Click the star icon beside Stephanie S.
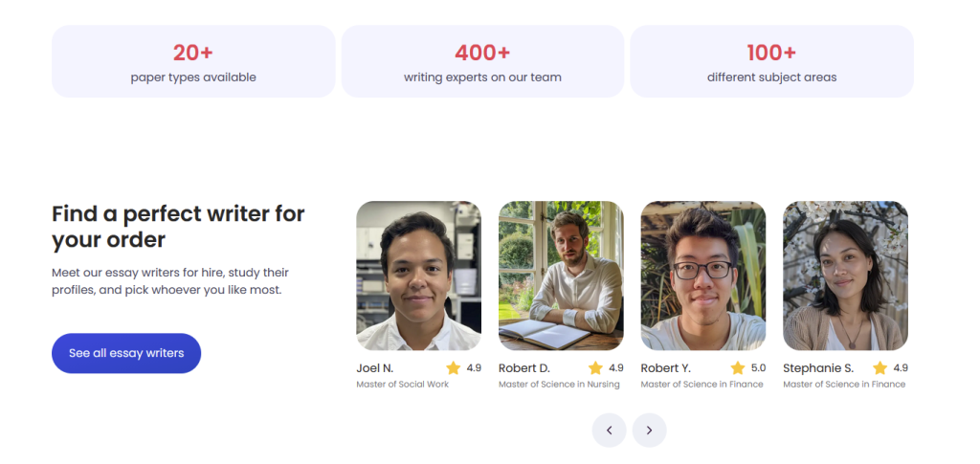The height and width of the screenshot is (464, 980). pos(880,368)
